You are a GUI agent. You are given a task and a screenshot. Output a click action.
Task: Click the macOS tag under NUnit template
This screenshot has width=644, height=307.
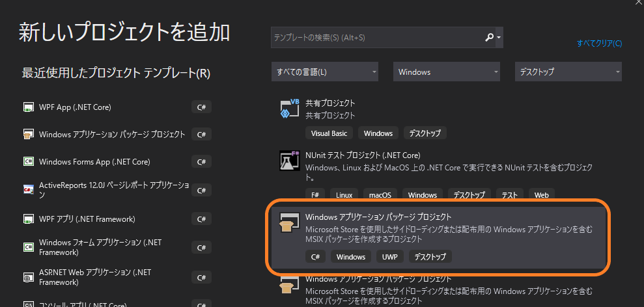tap(380, 195)
